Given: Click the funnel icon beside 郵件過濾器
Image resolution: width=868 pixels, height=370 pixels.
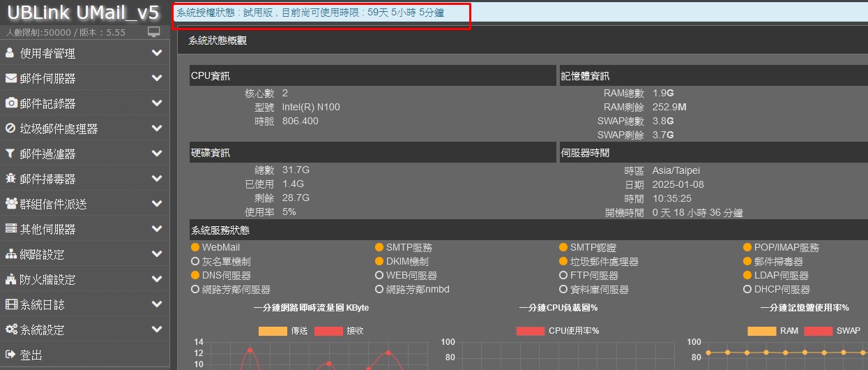Looking at the screenshot, I should click(10, 154).
